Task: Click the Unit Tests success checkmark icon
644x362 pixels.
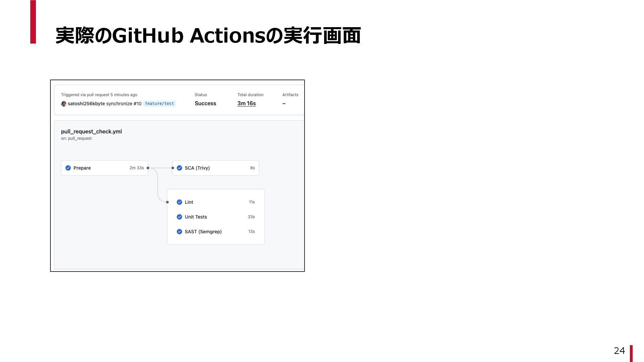Action: pos(179,217)
